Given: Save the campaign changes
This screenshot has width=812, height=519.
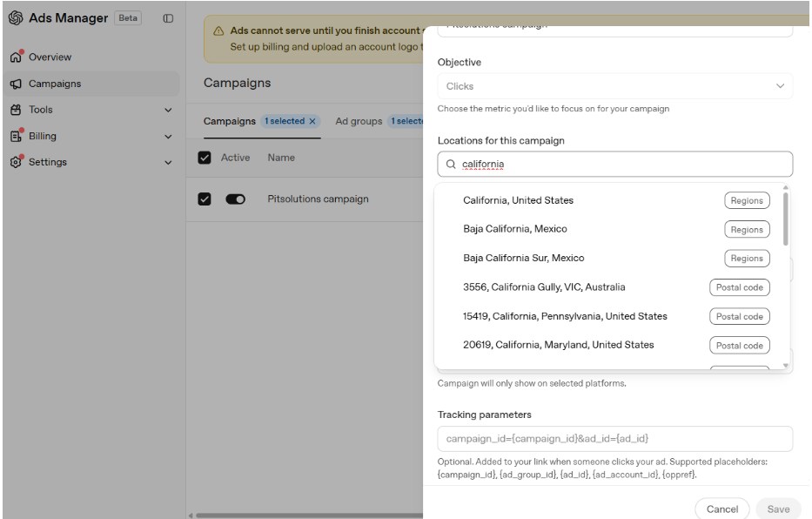Looking at the screenshot, I should (778, 509).
